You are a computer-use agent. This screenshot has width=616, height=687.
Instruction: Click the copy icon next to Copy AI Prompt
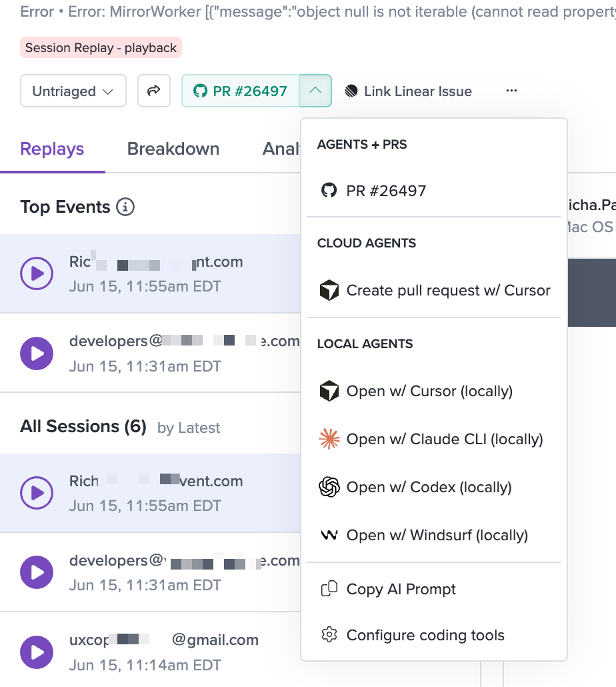[x=329, y=589]
